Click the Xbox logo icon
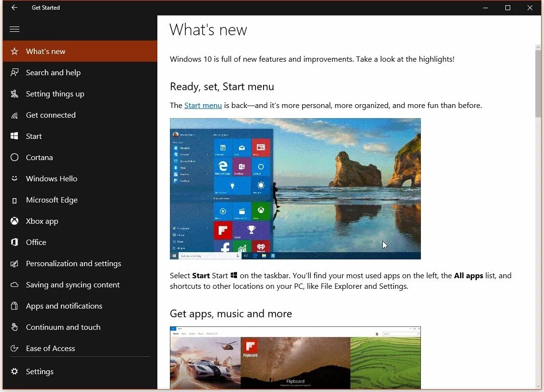 14,221
